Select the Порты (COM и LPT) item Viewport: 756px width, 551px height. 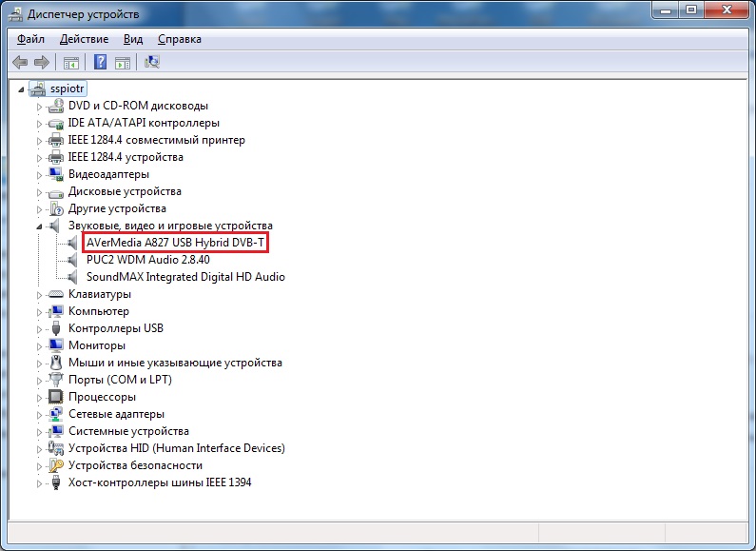[116, 380]
